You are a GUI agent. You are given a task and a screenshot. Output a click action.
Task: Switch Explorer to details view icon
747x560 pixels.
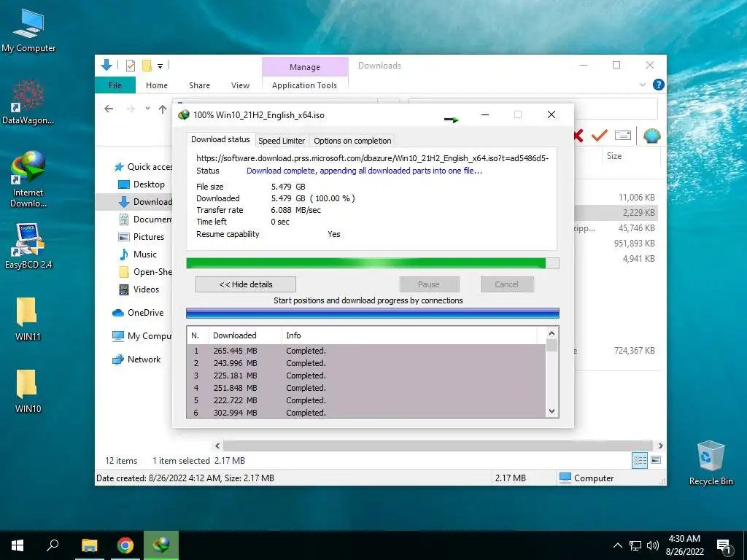[640, 460]
